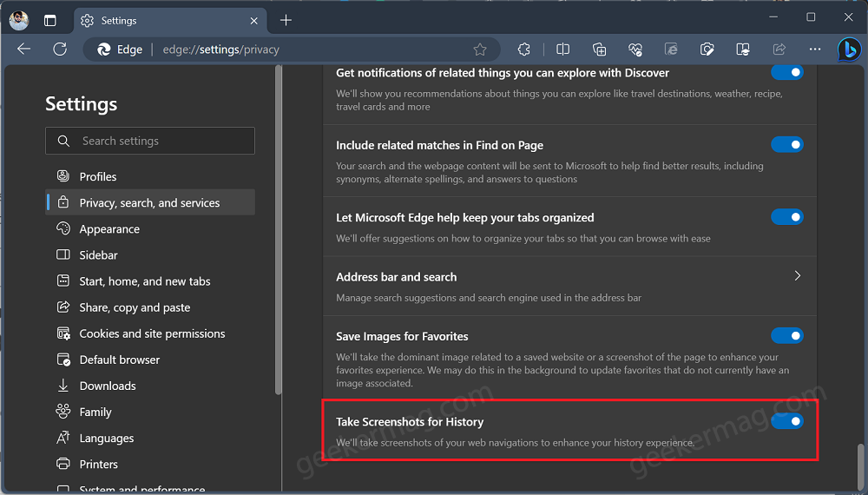Image resolution: width=868 pixels, height=495 pixels.
Task: Open Split screen view
Action: click(x=562, y=49)
